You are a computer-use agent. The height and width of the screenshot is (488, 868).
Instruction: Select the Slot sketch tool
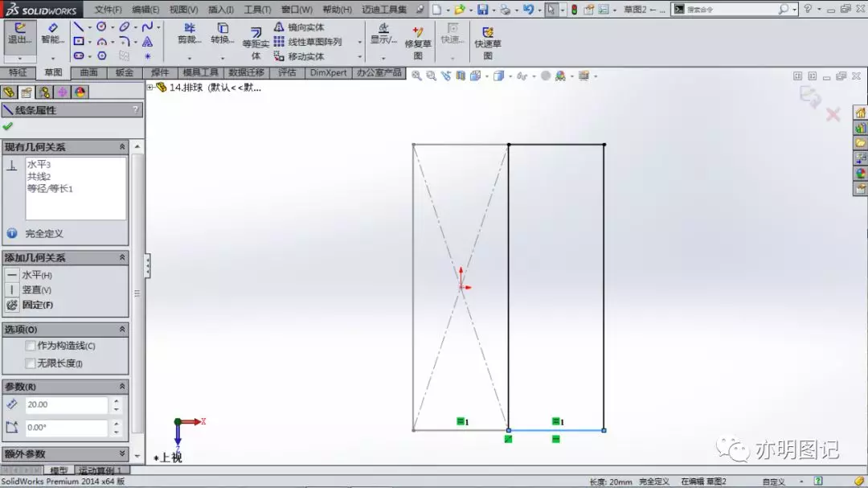(x=79, y=56)
